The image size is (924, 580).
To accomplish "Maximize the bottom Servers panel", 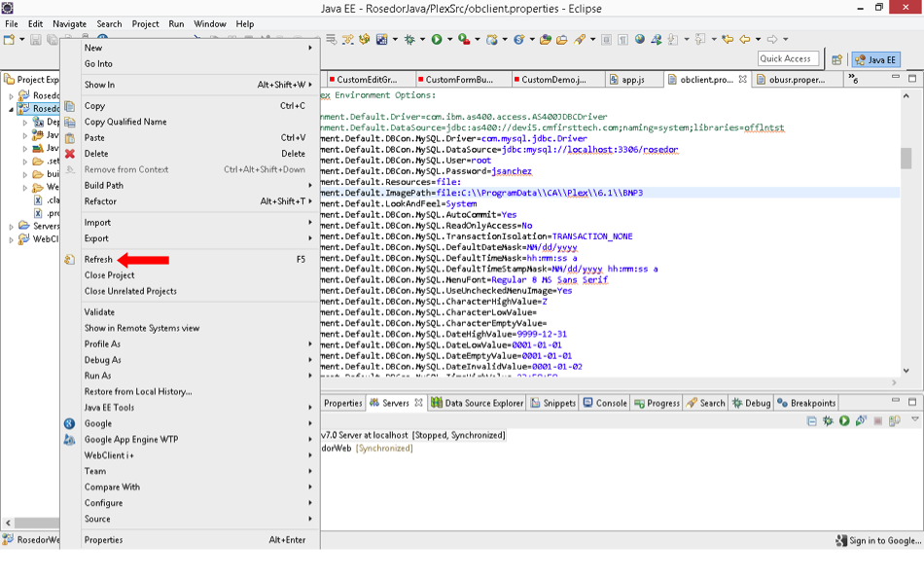I will (912, 402).
